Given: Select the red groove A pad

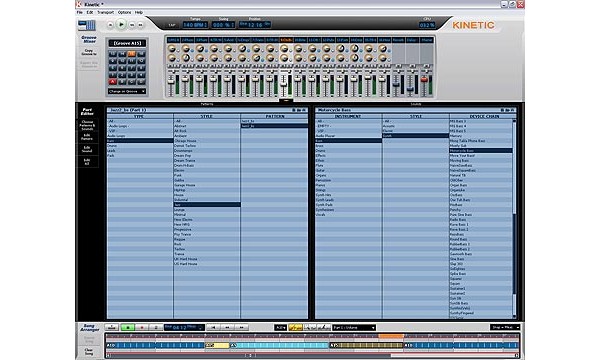Looking at the screenshot, I should pos(112,82).
